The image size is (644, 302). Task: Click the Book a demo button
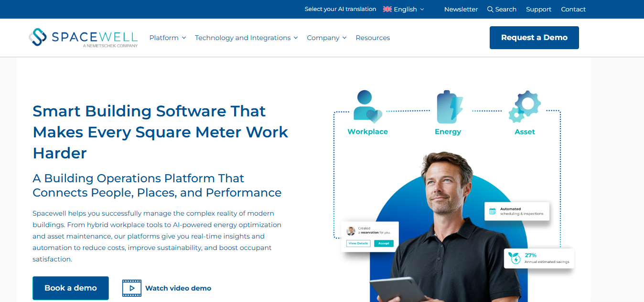(71, 288)
